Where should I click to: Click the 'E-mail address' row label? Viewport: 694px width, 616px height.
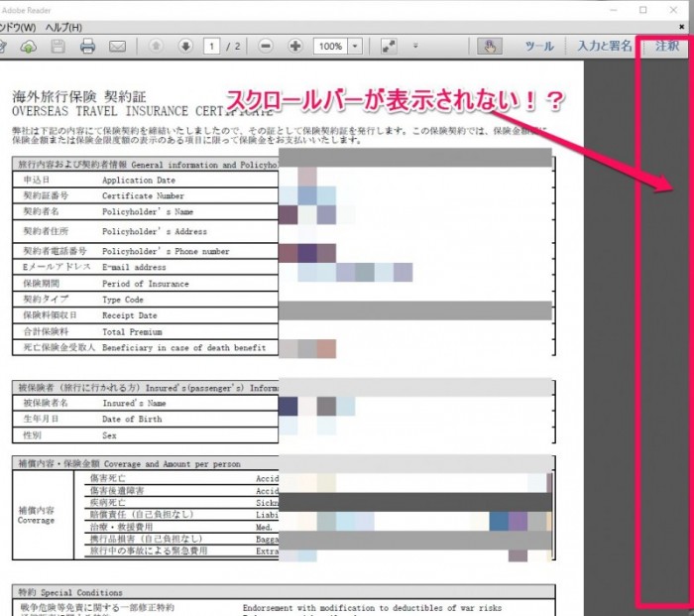point(134,267)
